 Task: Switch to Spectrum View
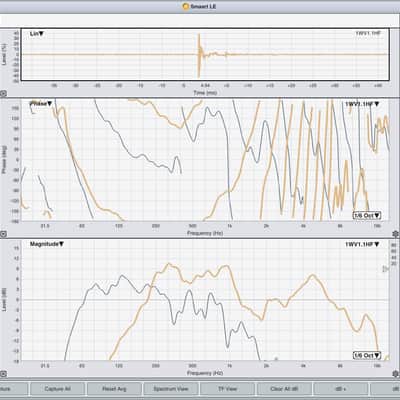(x=171, y=389)
